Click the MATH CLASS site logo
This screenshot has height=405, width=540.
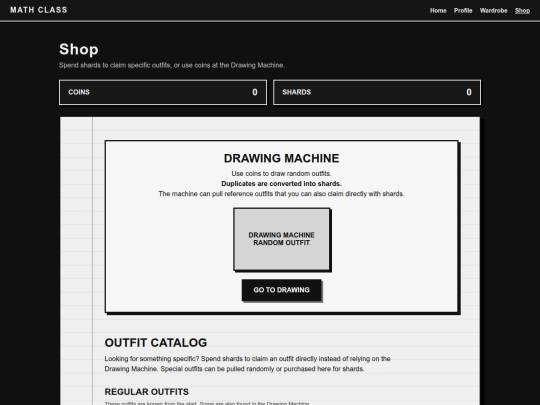(x=39, y=10)
